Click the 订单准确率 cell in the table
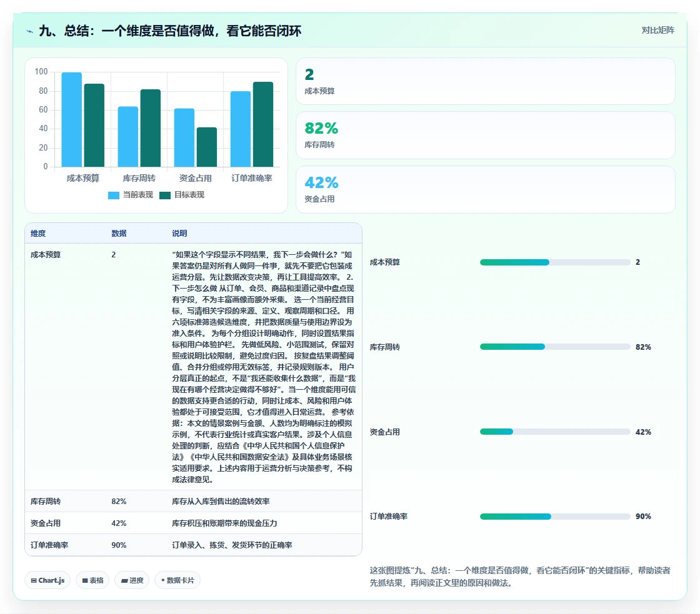The height and width of the screenshot is (614, 700). (49, 545)
